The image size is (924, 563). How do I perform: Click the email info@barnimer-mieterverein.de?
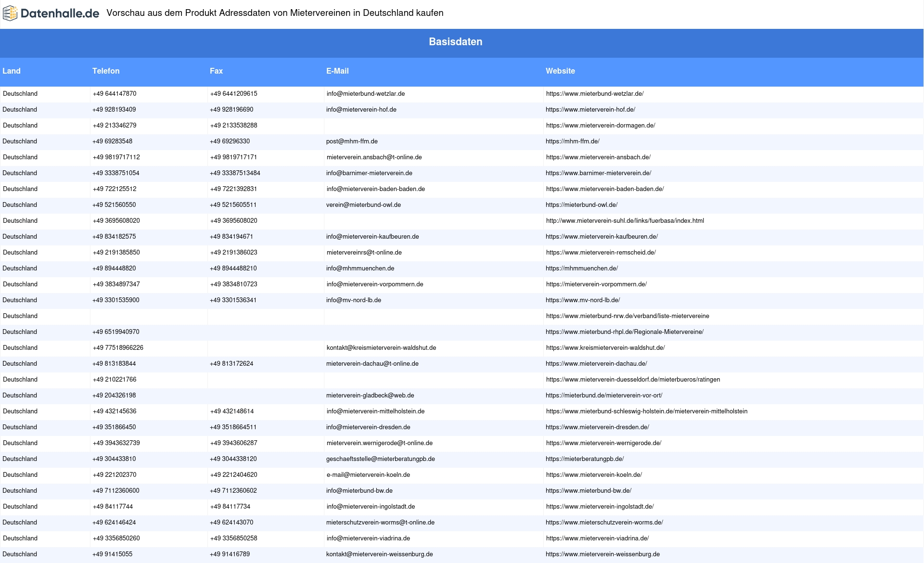pos(369,173)
